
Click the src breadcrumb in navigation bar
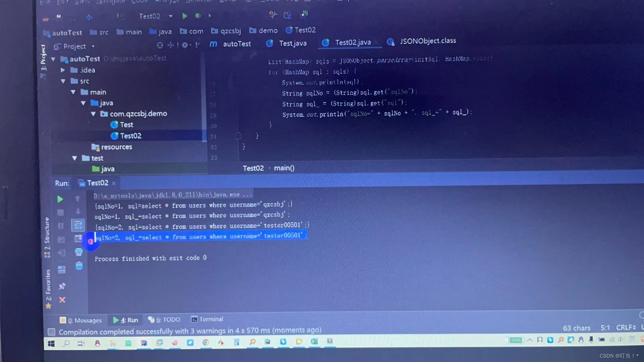(99, 32)
